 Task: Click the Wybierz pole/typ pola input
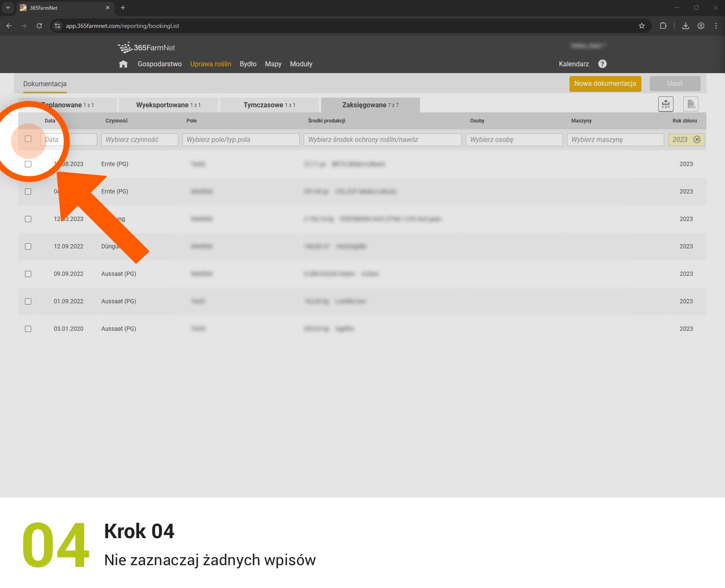point(241,140)
